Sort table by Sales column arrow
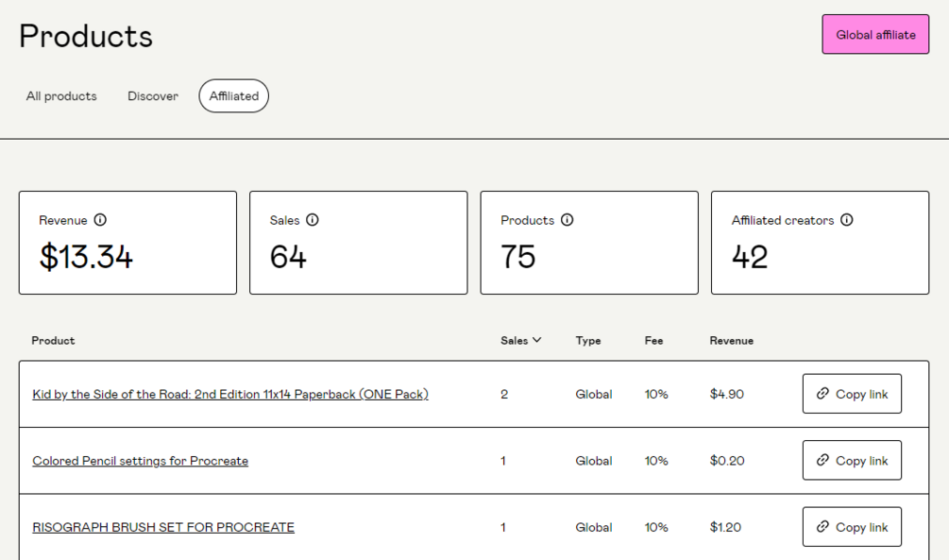 coord(537,340)
